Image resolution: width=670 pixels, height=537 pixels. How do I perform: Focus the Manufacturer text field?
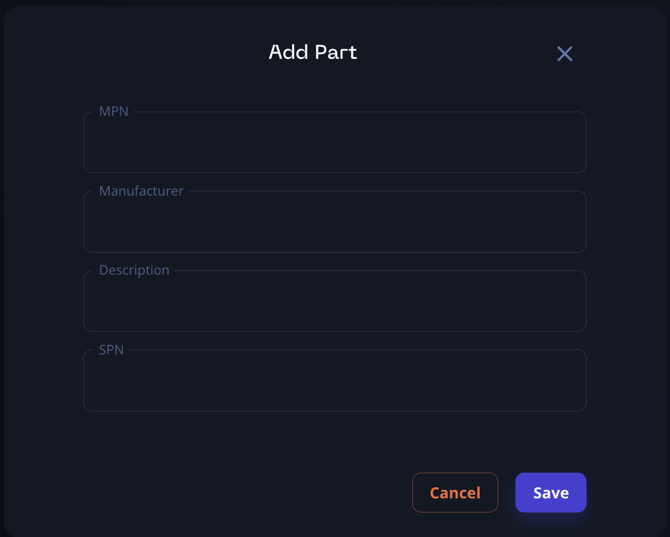(x=334, y=222)
